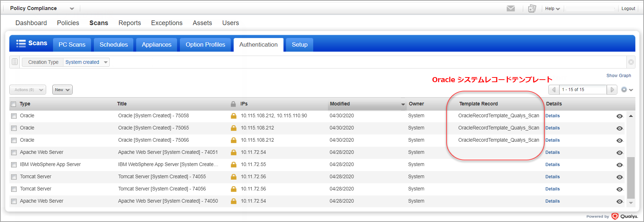Click the table scroll up arrow
Image resolution: width=644 pixels, height=222 pixels.
[631, 116]
